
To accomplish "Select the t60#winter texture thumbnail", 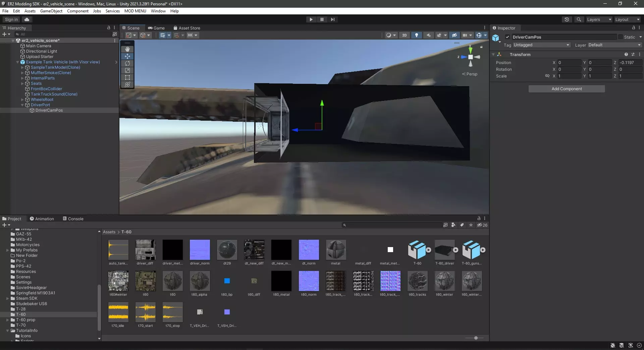I will (118, 281).
